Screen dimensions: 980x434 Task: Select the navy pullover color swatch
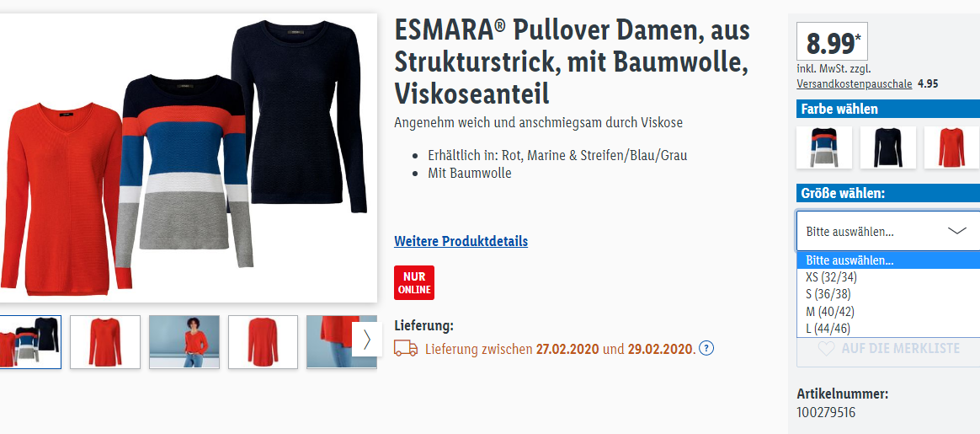[x=887, y=147]
